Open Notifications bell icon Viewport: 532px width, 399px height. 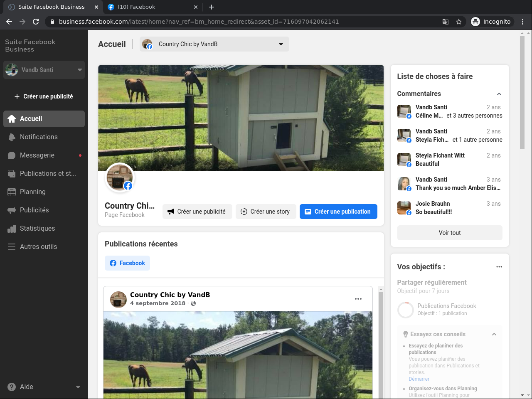coord(12,137)
